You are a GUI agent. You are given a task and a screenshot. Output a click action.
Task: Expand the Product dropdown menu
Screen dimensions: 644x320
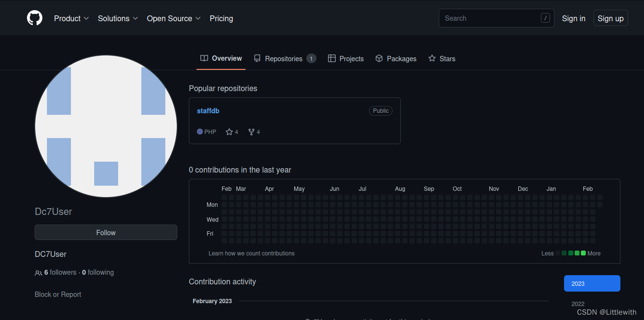71,18
